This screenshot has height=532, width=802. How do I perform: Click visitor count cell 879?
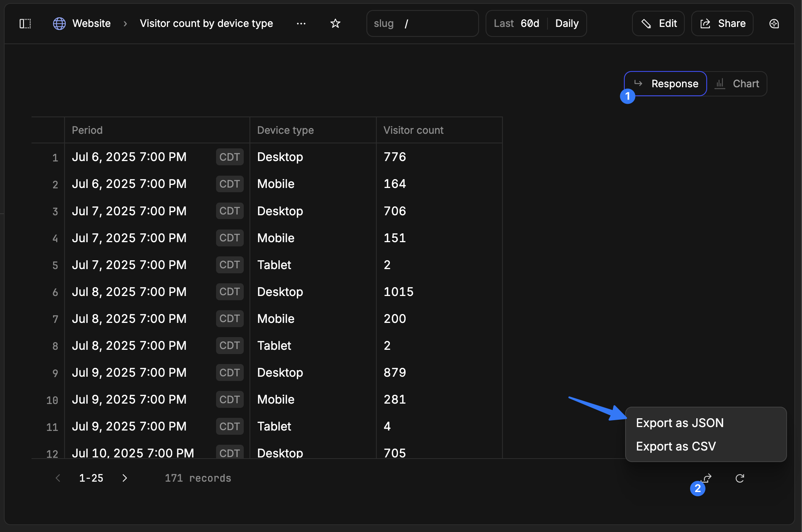point(395,372)
